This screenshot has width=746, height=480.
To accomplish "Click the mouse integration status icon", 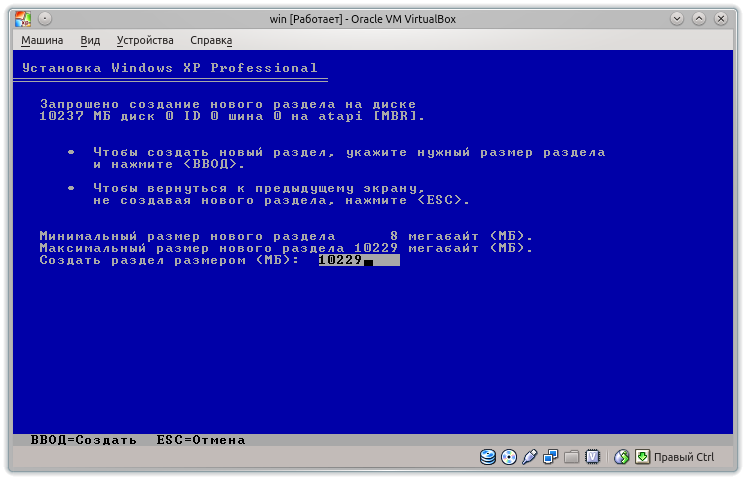I will [621, 457].
